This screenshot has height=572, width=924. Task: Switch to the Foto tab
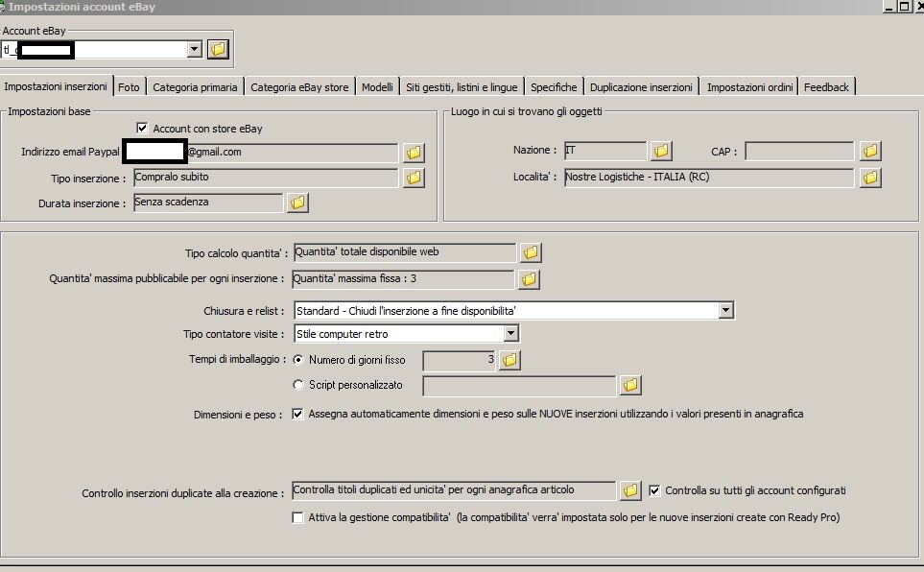129,87
